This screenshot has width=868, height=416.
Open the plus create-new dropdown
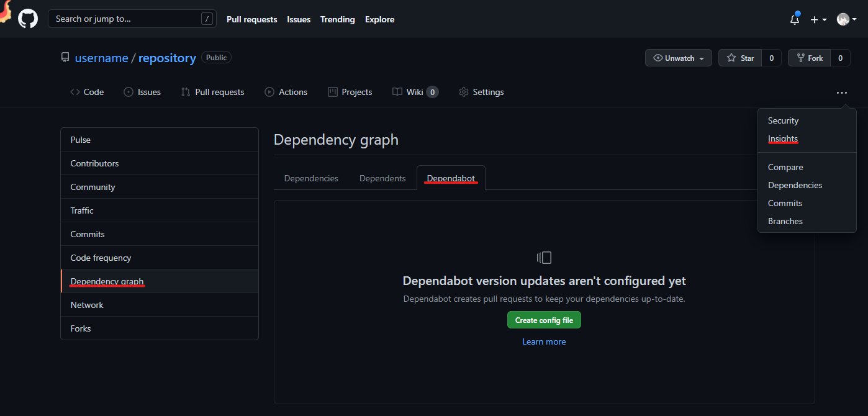818,19
